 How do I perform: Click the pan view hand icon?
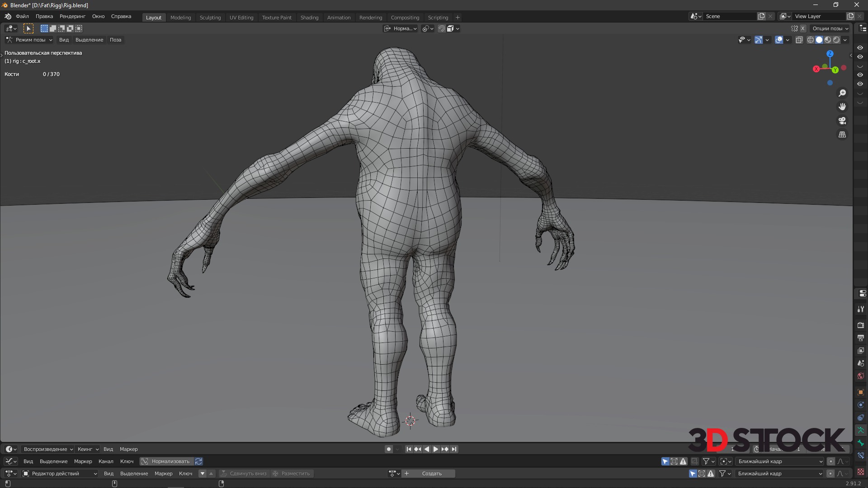842,107
